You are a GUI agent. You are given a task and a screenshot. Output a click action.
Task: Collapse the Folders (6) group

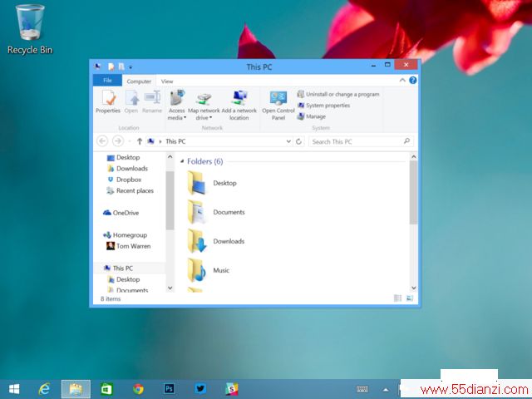[x=182, y=161]
